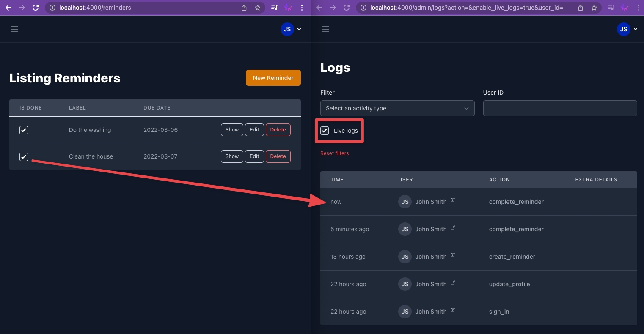Click edit icon beside John Smith in sign_in row
Screen dimensions: 644x334
pos(453,310)
